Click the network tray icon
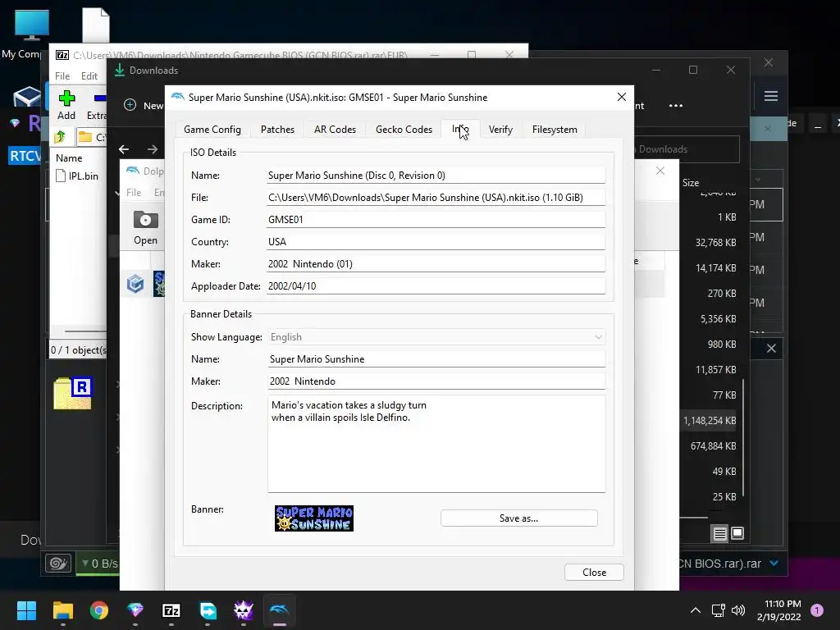Image resolution: width=840 pixels, height=630 pixels. click(718, 610)
